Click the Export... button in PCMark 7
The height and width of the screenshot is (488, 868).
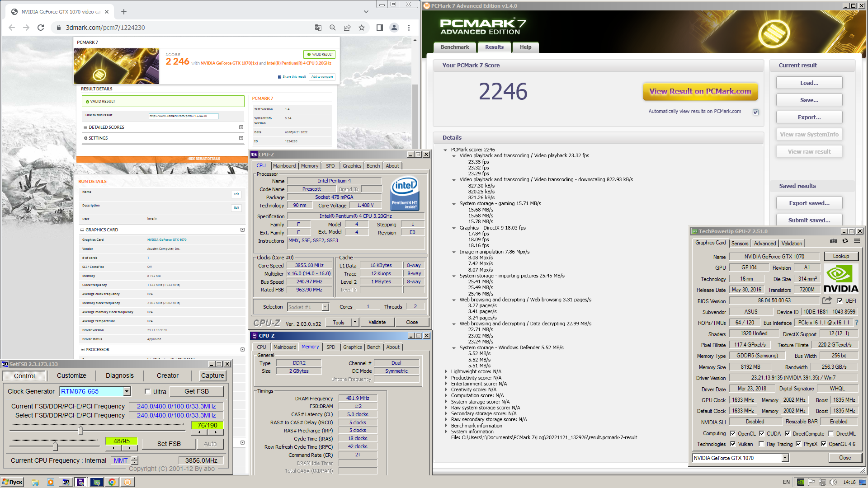coord(809,117)
